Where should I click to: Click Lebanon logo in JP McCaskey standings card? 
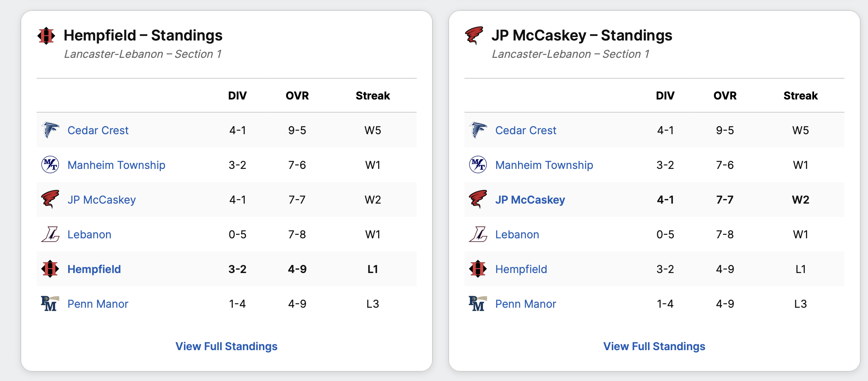pyautogui.click(x=478, y=234)
